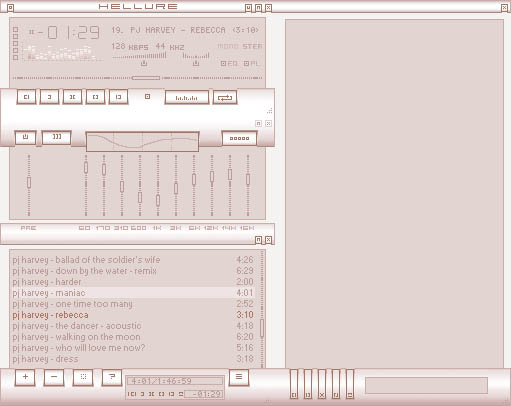Pause the current song
The height and width of the screenshot is (406, 511).
pos(72,97)
